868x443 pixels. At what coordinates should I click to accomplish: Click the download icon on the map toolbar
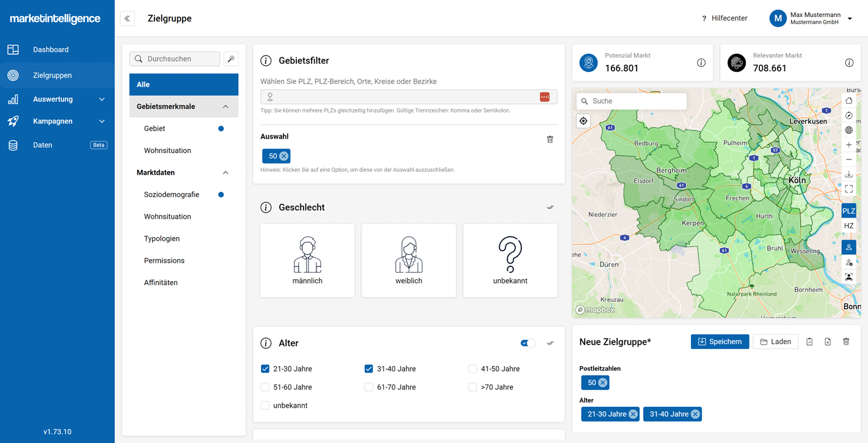click(x=848, y=174)
